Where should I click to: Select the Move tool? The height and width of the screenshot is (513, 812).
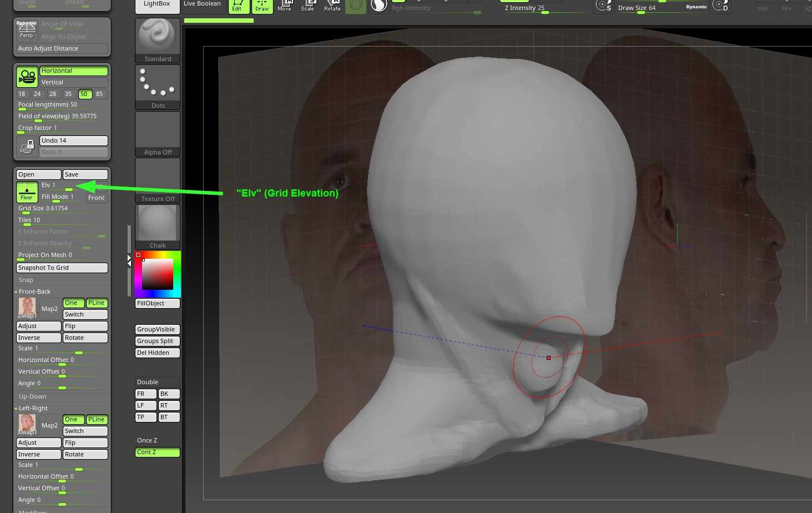pyautogui.click(x=284, y=6)
